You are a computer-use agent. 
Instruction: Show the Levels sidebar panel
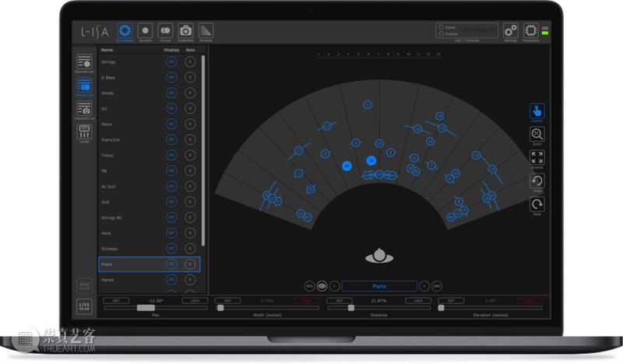coord(84,131)
